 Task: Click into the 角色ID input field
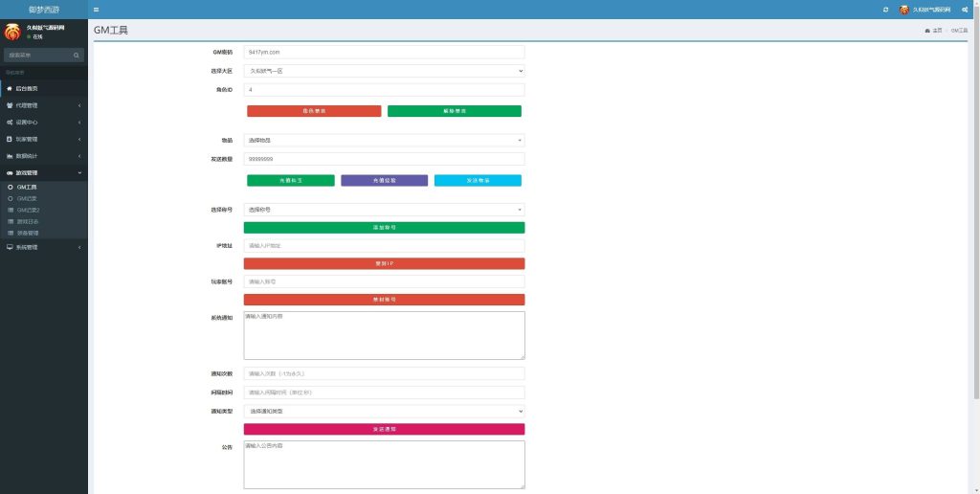[x=384, y=89]
